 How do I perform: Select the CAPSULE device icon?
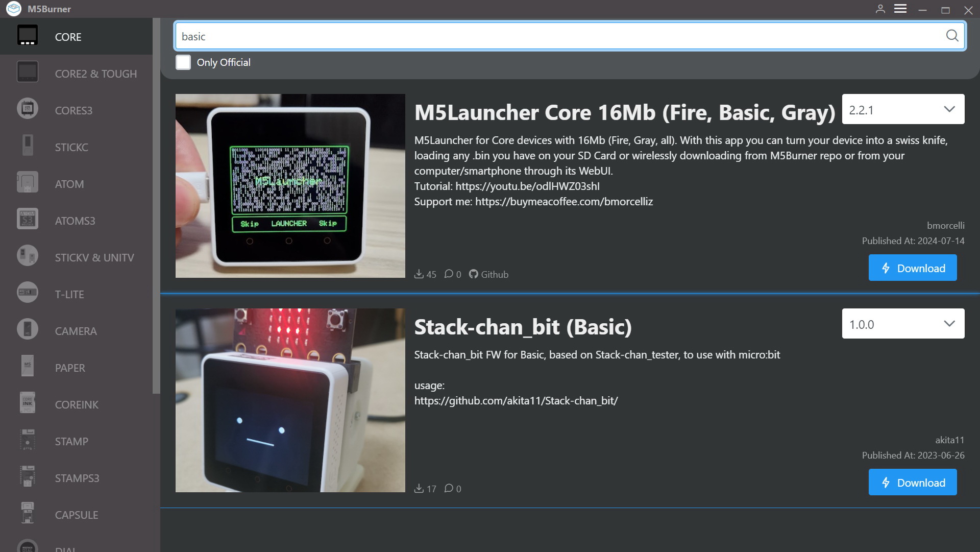pos(28,513)
